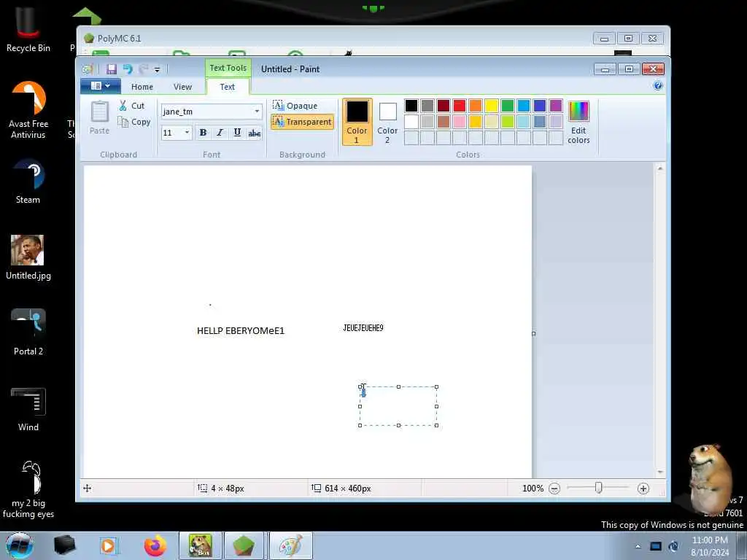This screenshot has height=560, width=747.
Task: Switch to Paint palette taskbar button
Action: coord(290,545)
